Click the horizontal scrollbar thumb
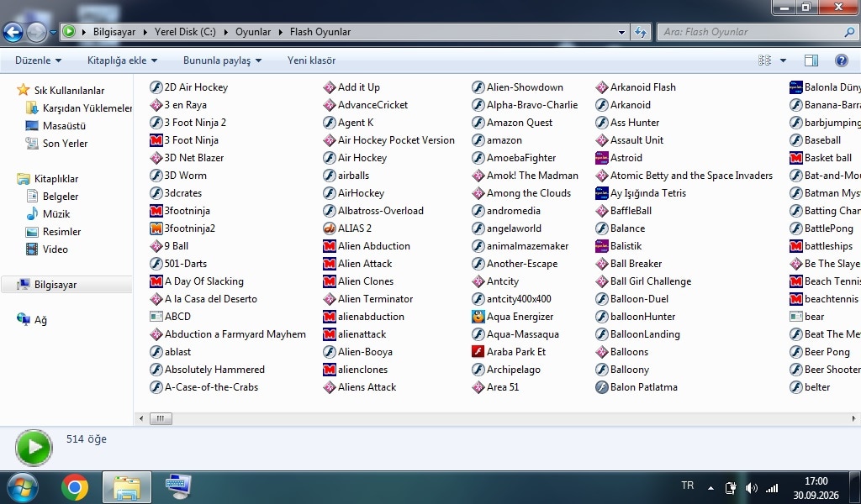Viewport: 861px width, 504px height. 161,418
